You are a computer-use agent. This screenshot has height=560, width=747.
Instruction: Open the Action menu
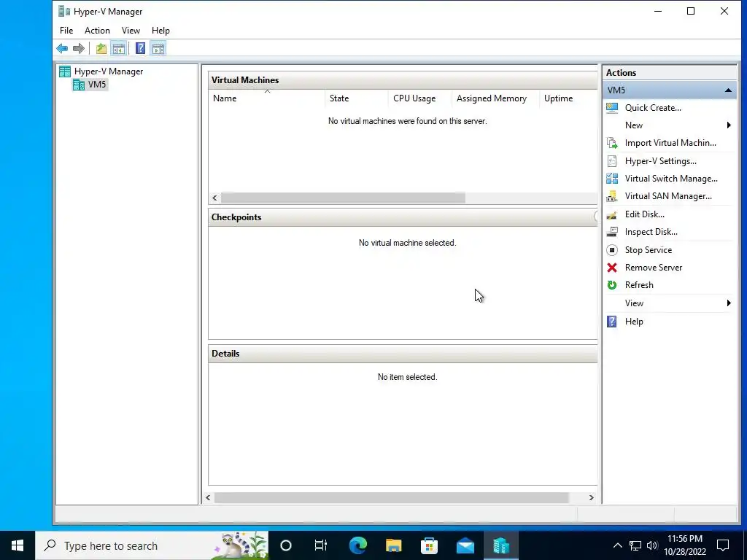tap(97, 31)
